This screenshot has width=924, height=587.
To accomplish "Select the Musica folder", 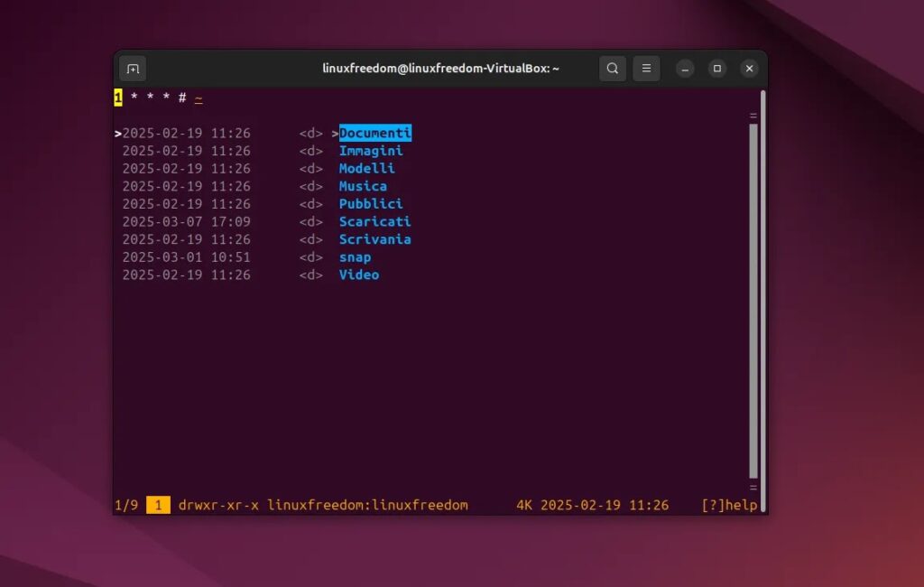I will pyautogui.click(x=363, y=186).
